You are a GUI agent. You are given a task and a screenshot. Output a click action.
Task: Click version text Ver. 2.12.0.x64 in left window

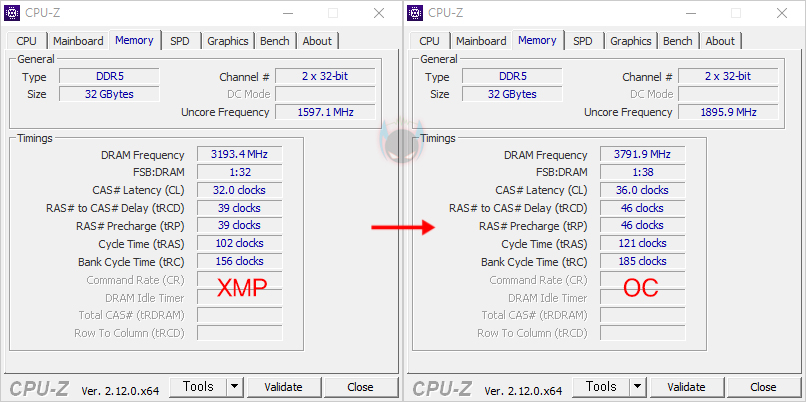120,391
